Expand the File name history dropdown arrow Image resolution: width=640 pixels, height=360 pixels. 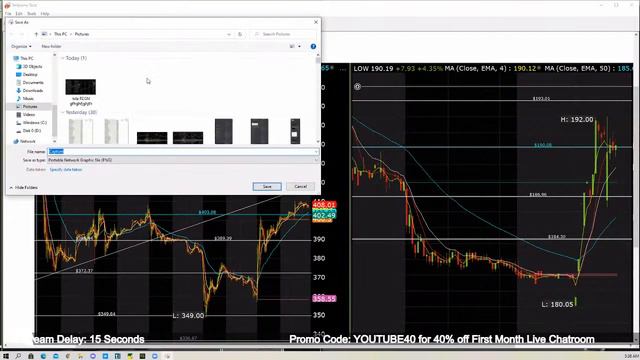316,151
